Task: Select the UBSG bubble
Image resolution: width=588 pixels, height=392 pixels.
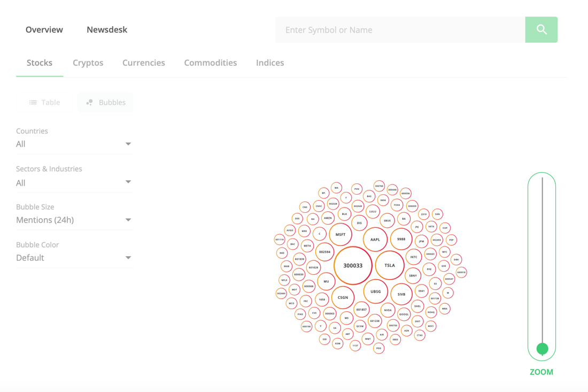Action: 375,291
